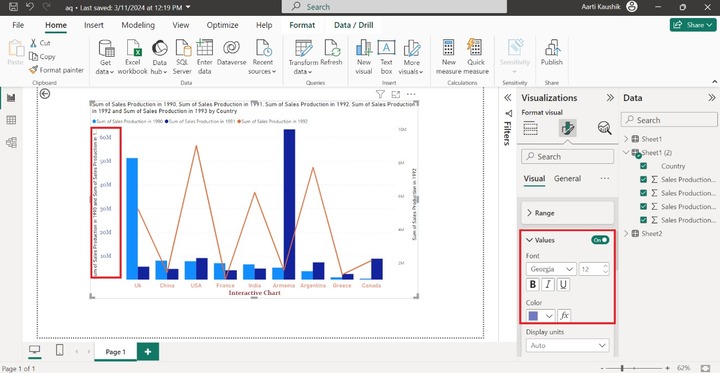This screenshot has width=720, height=373.
Task: Switch to Table view in left sidebar
Action: click(11, 120)
